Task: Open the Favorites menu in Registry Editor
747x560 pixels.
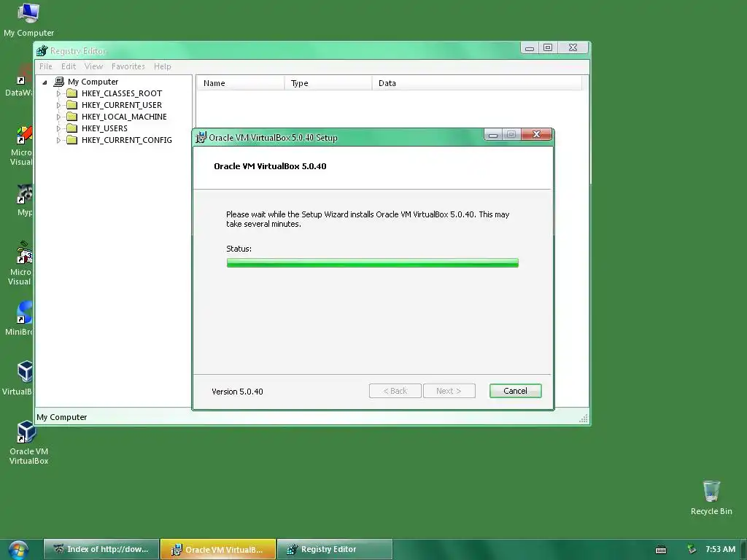Action: tap(128, 66)
